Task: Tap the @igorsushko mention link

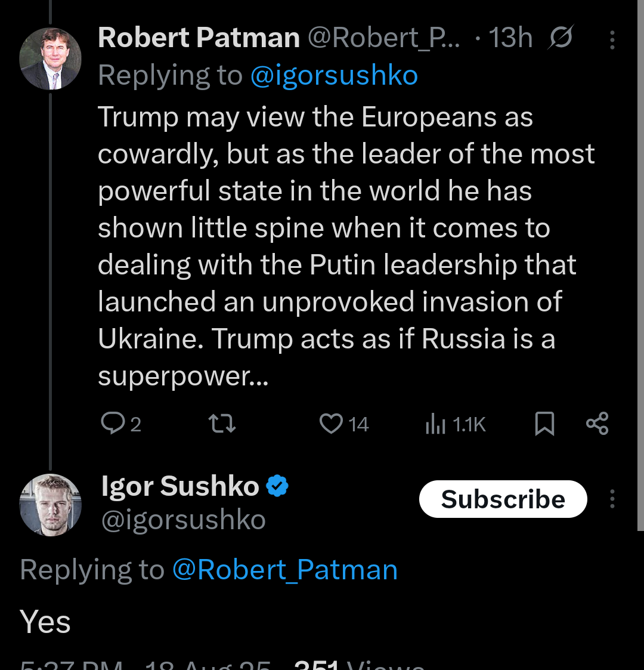Action: click(334, 76)
